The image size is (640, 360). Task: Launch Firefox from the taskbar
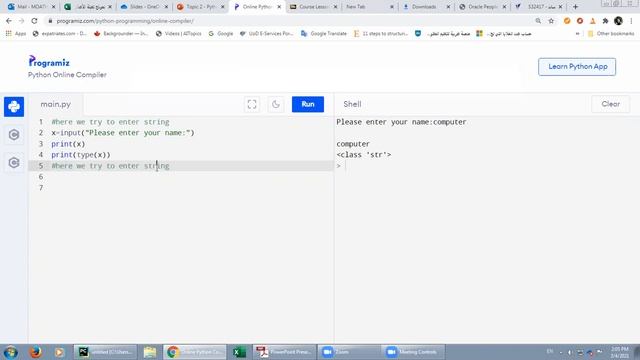[x=36, y=352]
